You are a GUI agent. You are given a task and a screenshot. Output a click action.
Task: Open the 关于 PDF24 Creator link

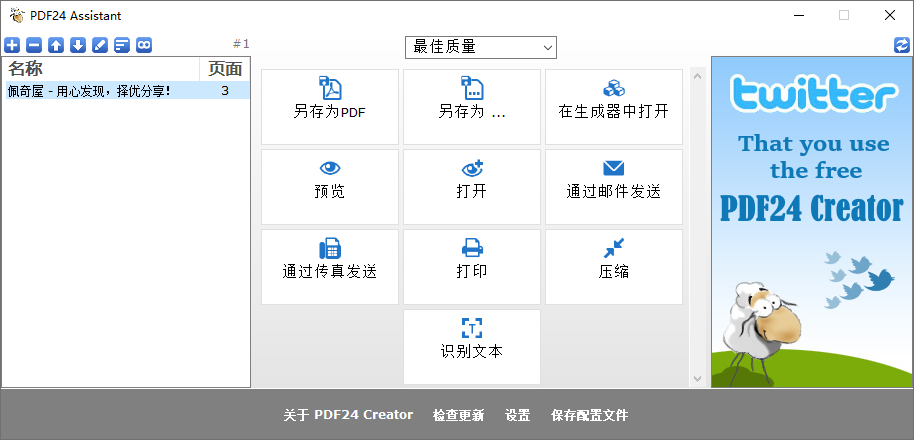(347, 415)
